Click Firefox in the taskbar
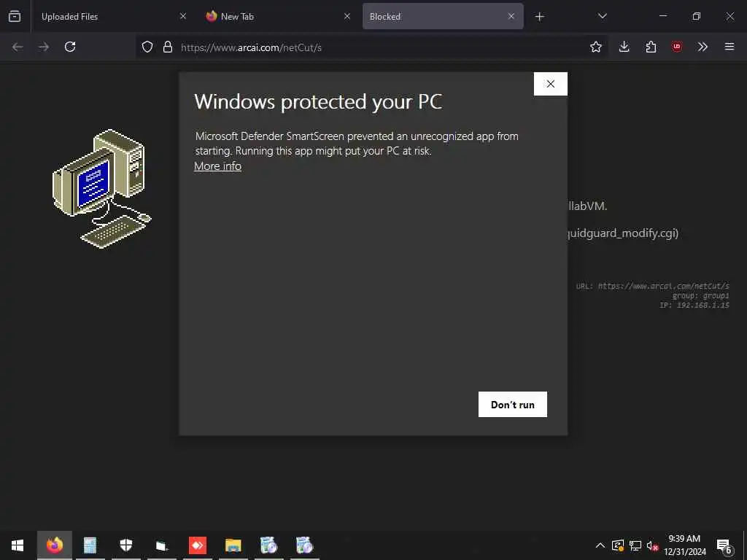The width and height of the screenshot is (747, 560). [x=54, y=545]
